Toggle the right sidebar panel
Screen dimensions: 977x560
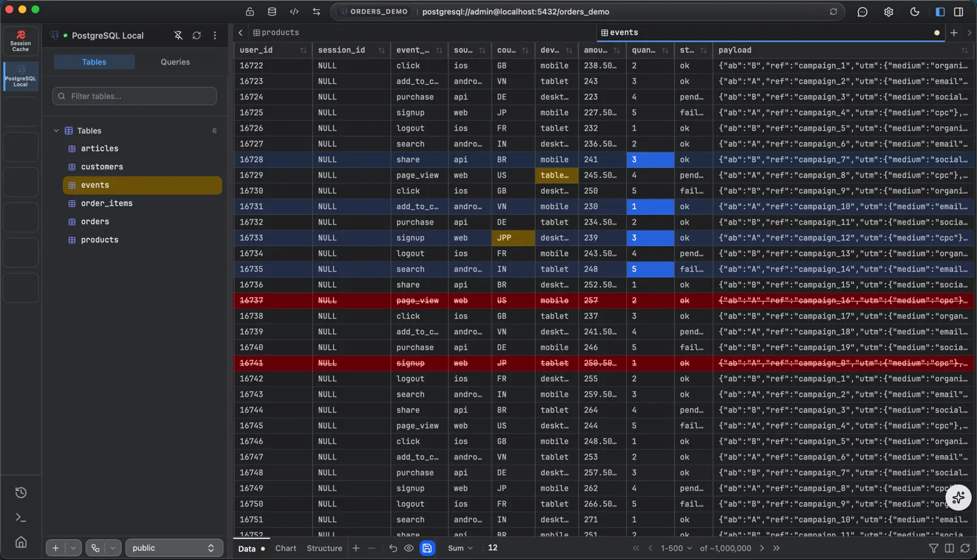959,12
